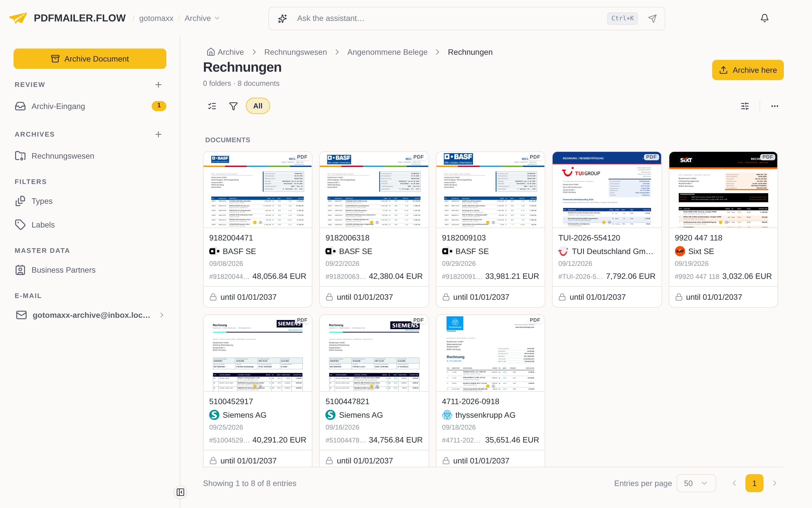812x508 pixels.
Task: Open BASF invoice 9182006318 thumbnail
Action: tap(374, 190)
